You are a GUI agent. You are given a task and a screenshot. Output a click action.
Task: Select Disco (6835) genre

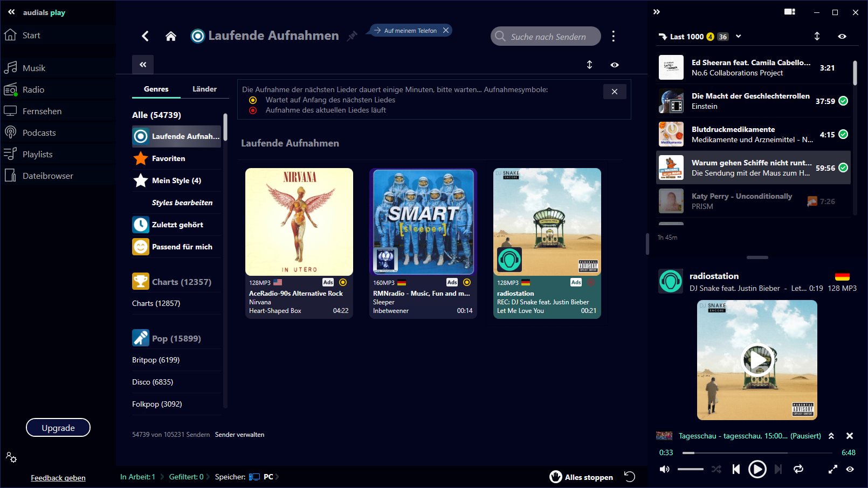pos(176,382)
